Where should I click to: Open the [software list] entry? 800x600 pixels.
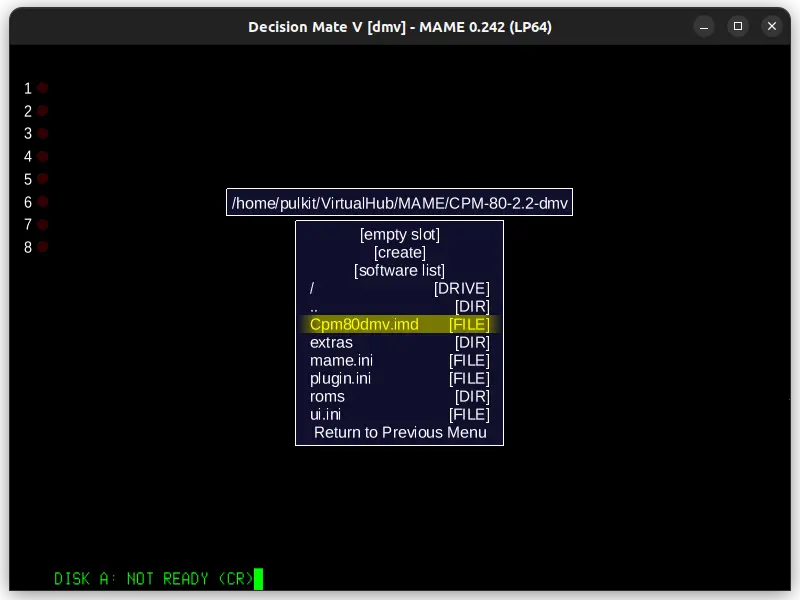pyautogui.click(x=399, y=270)
